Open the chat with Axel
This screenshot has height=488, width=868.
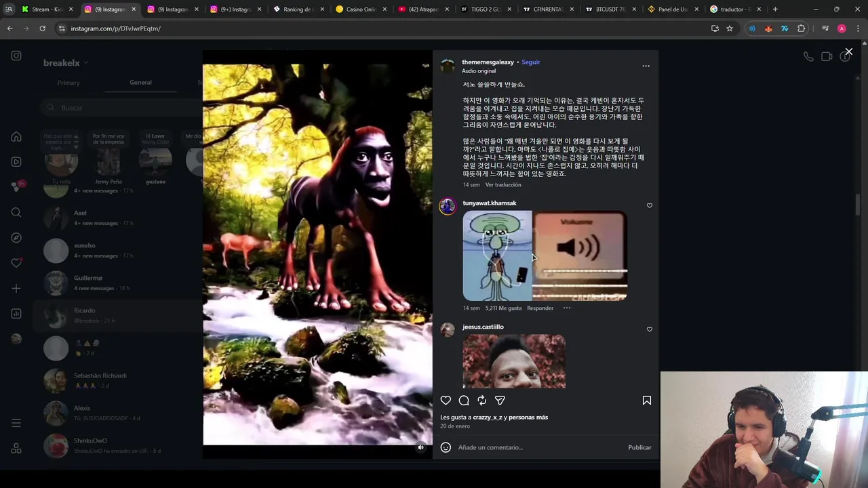click(x=119, y=218)
